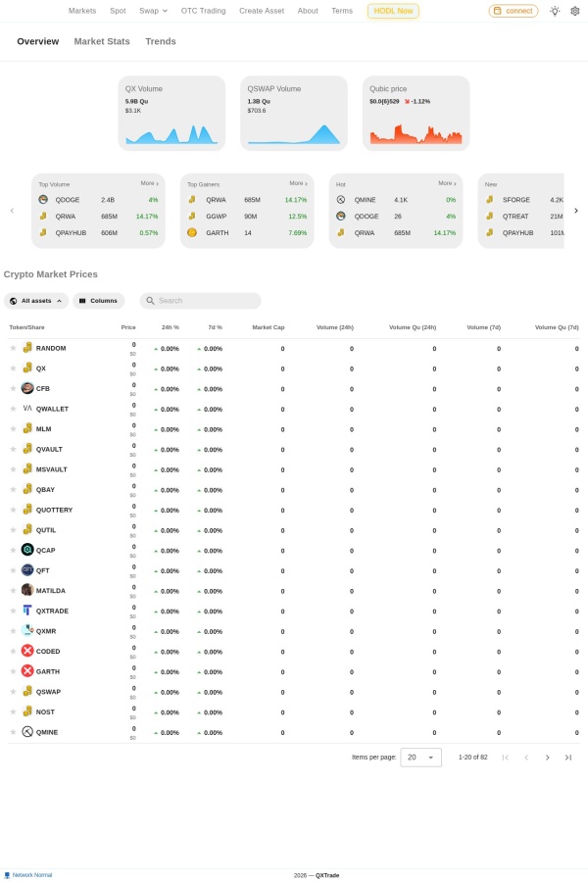Screen dimensions: 588x882
Task: Click the QCAP token logo
Action: tap(27, 550)
